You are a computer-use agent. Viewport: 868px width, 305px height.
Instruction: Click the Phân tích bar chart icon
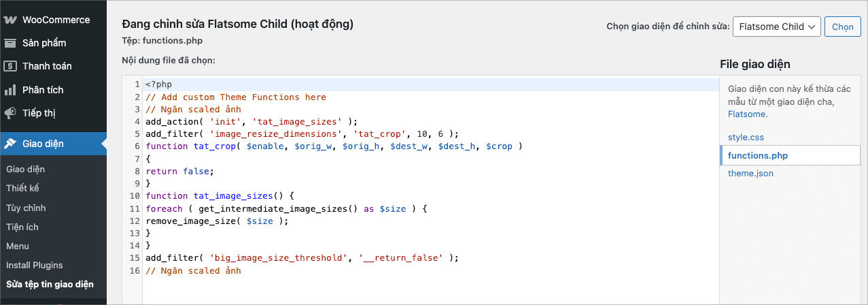point(10,90)
